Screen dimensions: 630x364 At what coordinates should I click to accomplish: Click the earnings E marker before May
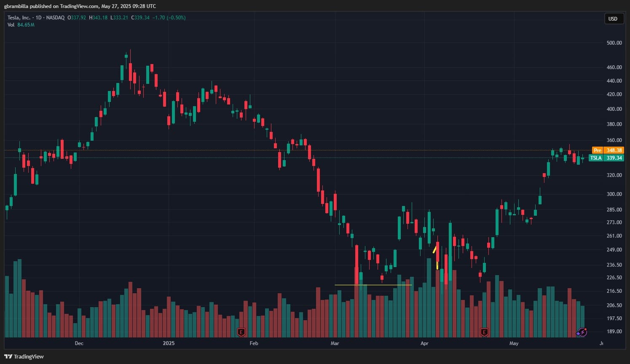pyautogui.click(x=485, y=332)
